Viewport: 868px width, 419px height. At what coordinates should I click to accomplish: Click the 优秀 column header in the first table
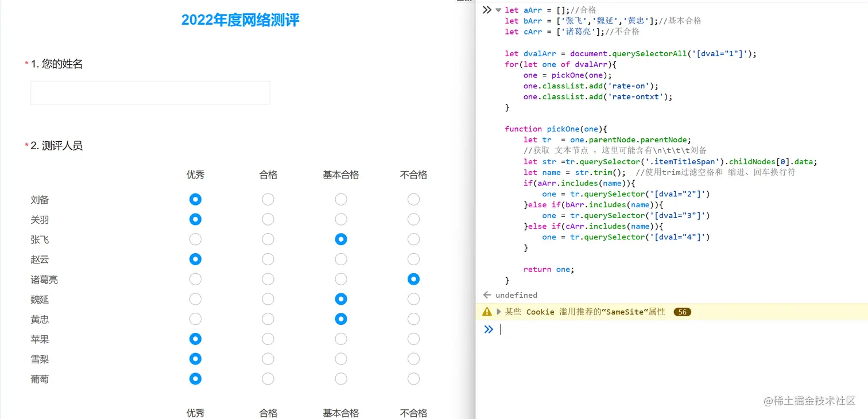click(x=195, y=175)
